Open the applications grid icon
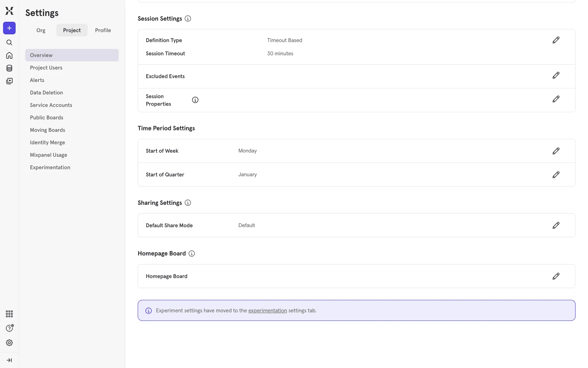Viewport: 588px width, 368px height. (x=9, y=314)
